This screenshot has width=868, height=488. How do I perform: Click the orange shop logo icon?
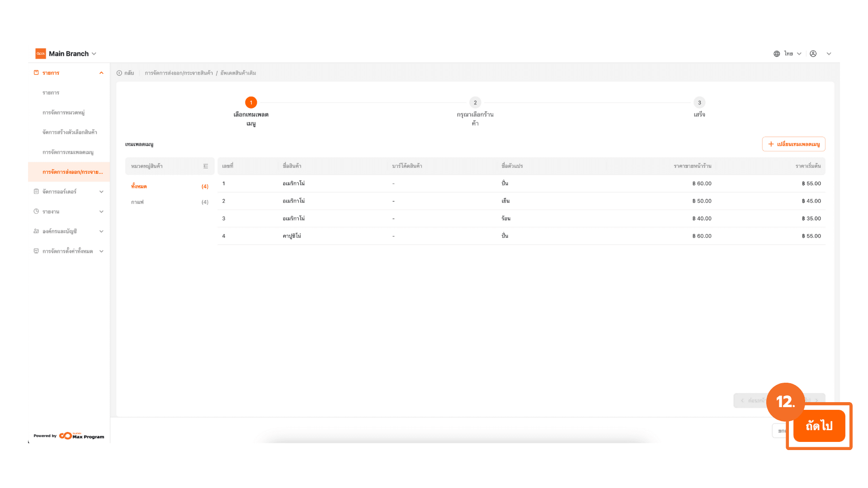point(41,54)
